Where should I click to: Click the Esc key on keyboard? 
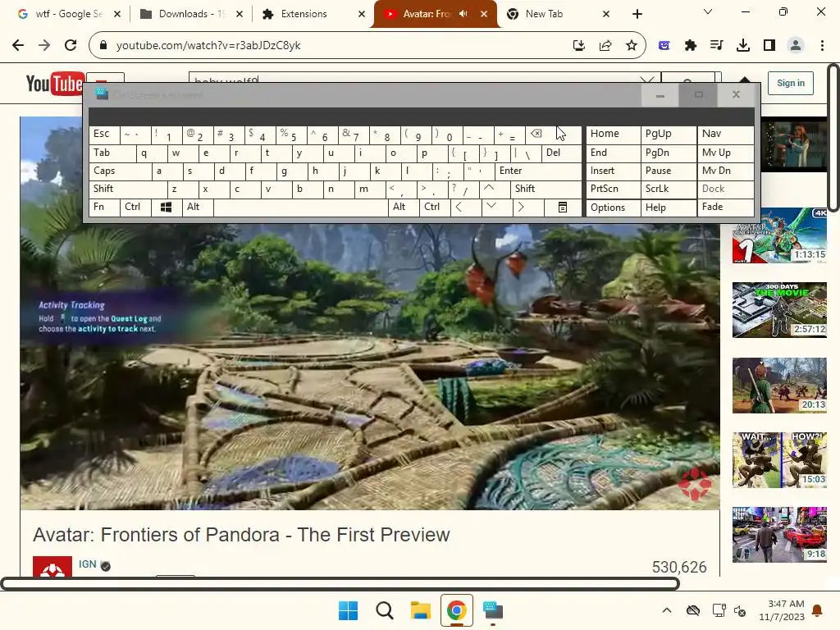point(104,135)
